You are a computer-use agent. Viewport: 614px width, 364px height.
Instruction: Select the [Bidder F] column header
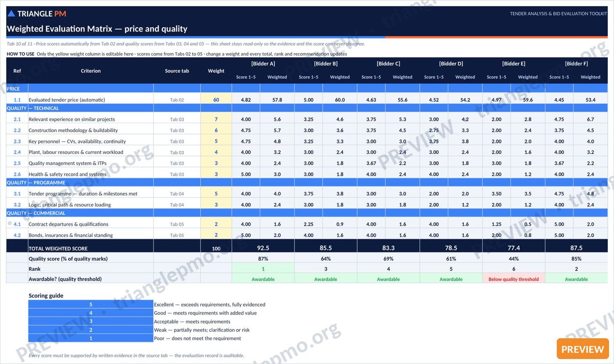(x=576, y=64)
